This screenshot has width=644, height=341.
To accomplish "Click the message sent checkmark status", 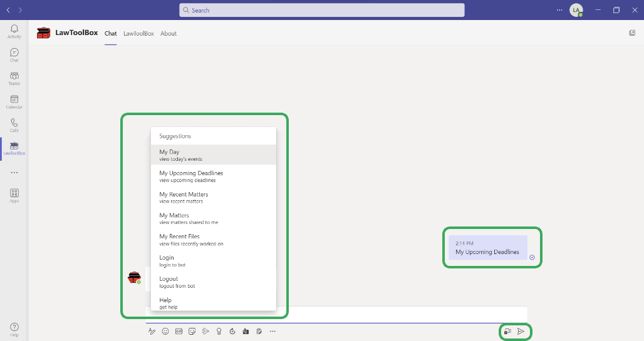I will coord(532,257).
